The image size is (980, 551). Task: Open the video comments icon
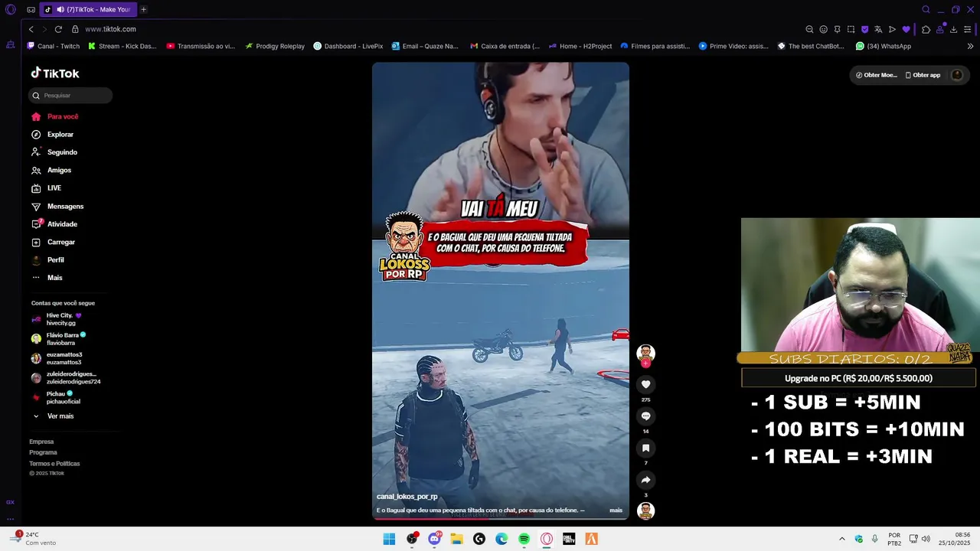pos(645,416)
